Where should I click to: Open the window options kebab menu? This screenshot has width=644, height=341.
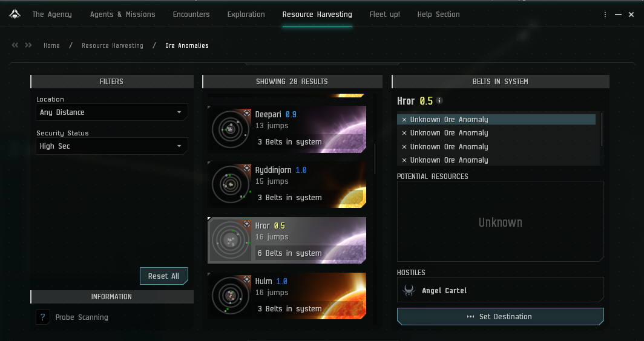point(605,15)
